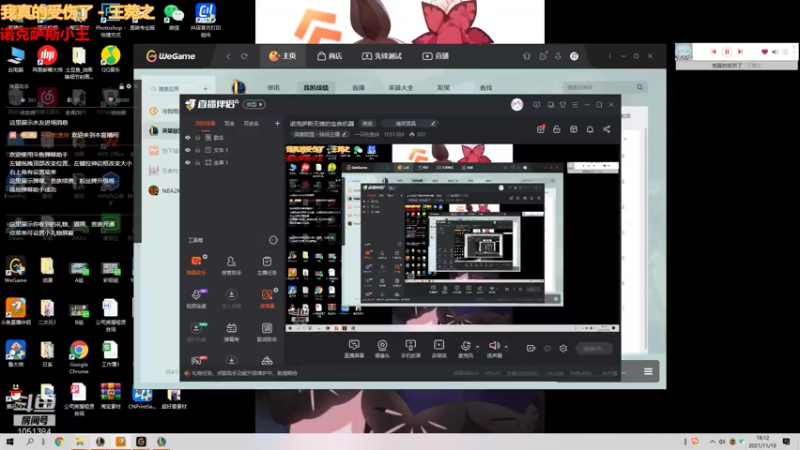Click the share icon in 直播伴侣 header
The width and height of the screenshot is (800, 450).
pyautogui.click(x=607, y=129)
